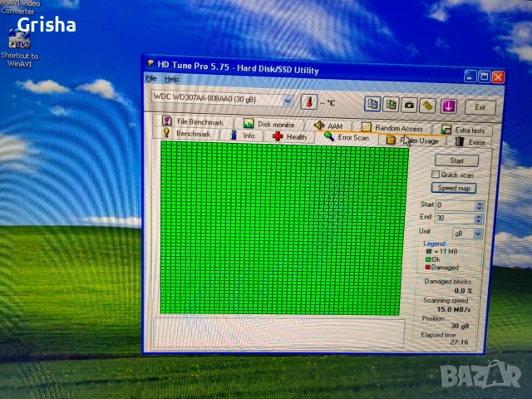Open the options wrench icon
The image size is (532, 399).
coord(427,106)
